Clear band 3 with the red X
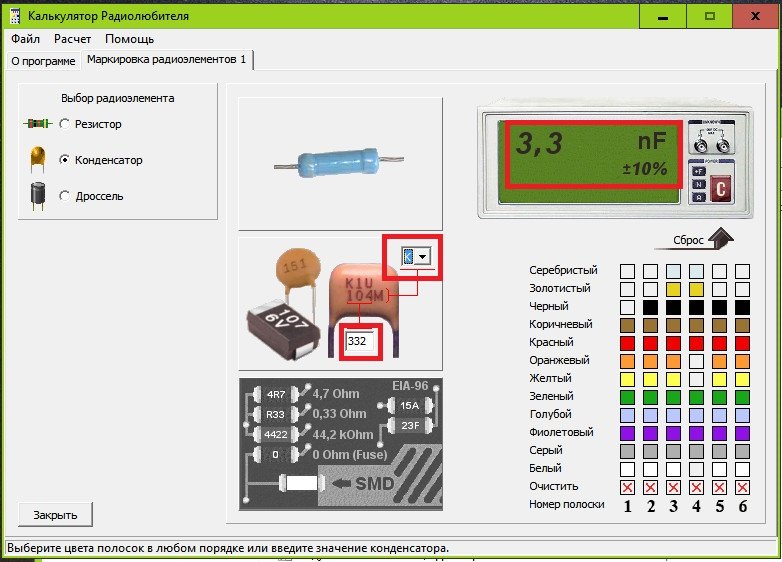782x562 pixels. tap(673, 487)
